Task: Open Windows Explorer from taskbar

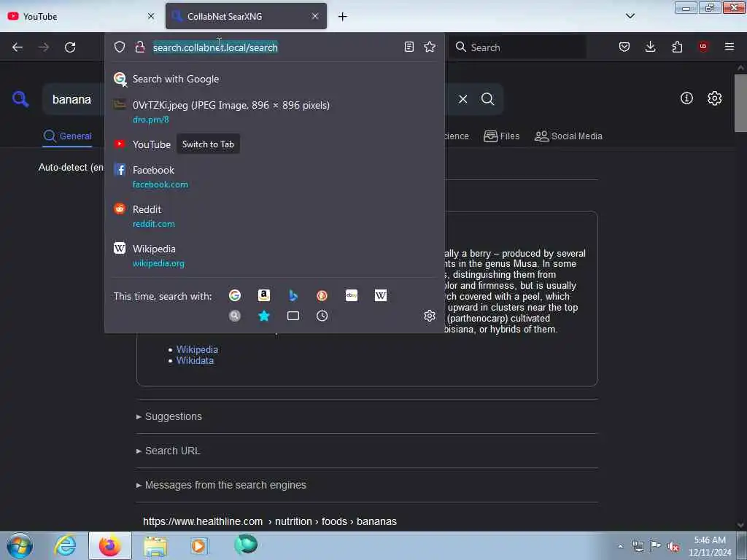Action: [155, 545]
